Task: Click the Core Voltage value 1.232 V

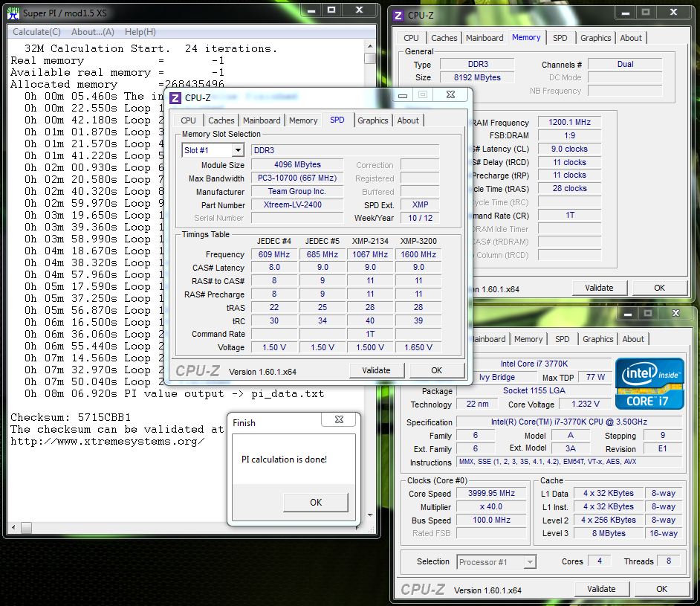Action: point(586,404)
